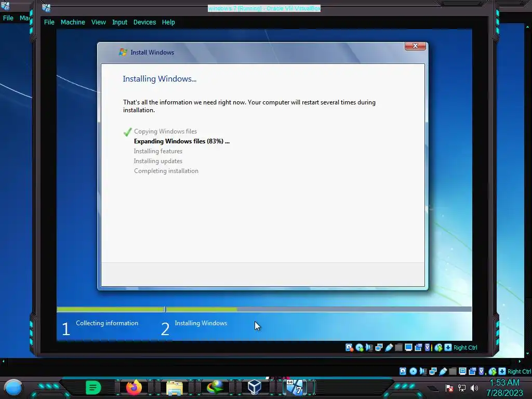
Task: Open the Help menu
Action: pos(168,22)
